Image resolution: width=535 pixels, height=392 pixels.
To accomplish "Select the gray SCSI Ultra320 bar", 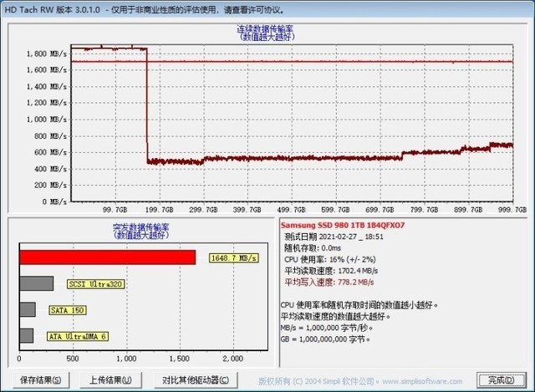I will [x=37, y=283].
